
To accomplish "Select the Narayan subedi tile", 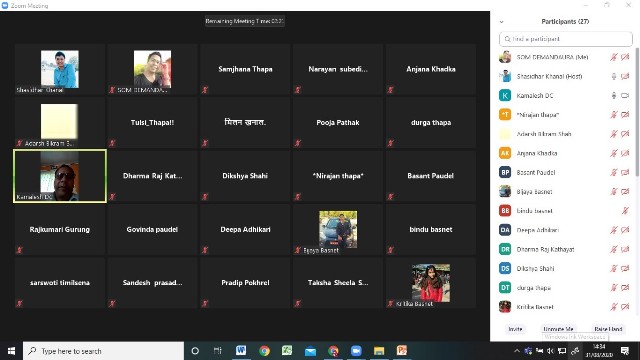I will pos(338,69).
